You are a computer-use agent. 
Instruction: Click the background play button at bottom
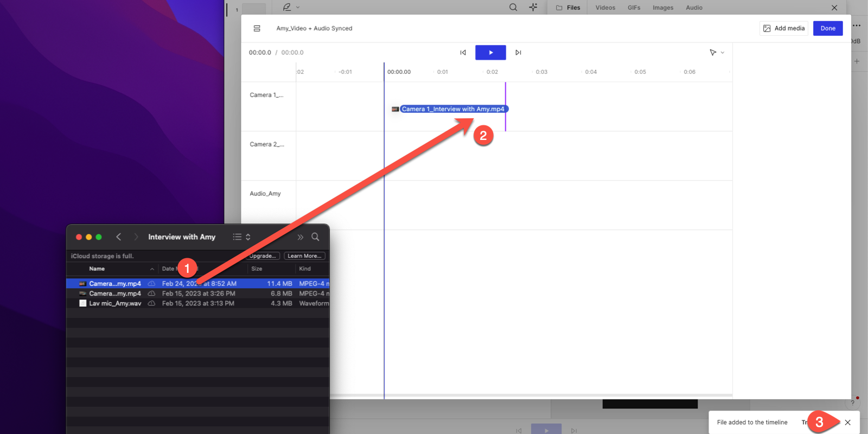[546, 429]
